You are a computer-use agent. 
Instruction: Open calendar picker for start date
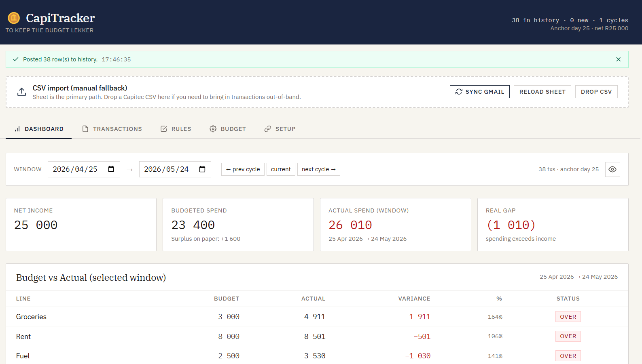[x=111, y=169]
